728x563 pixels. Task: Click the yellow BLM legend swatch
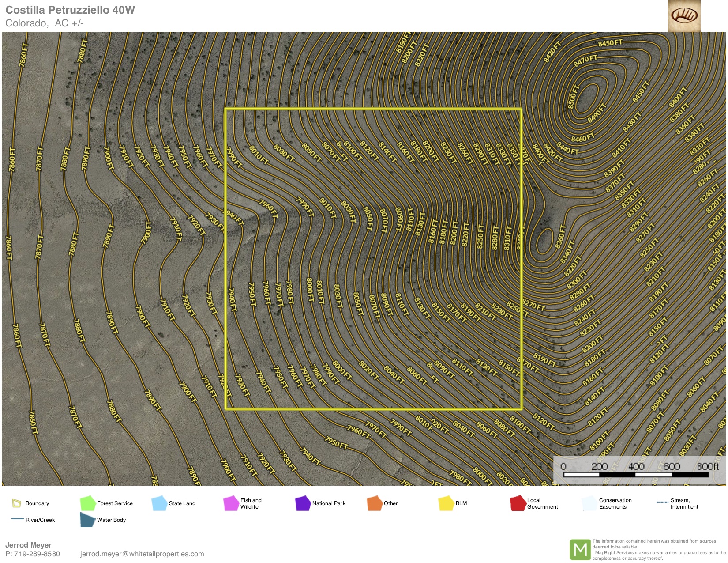click(x=446, y=503)
